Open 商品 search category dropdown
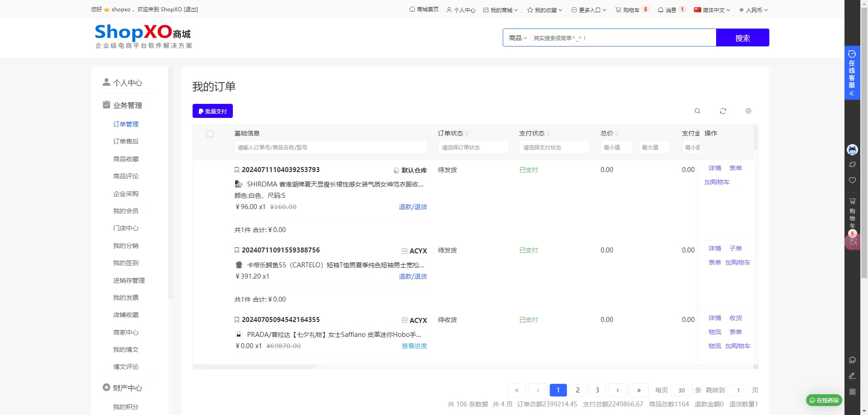 pyautogui.click(x=518, y=38)
